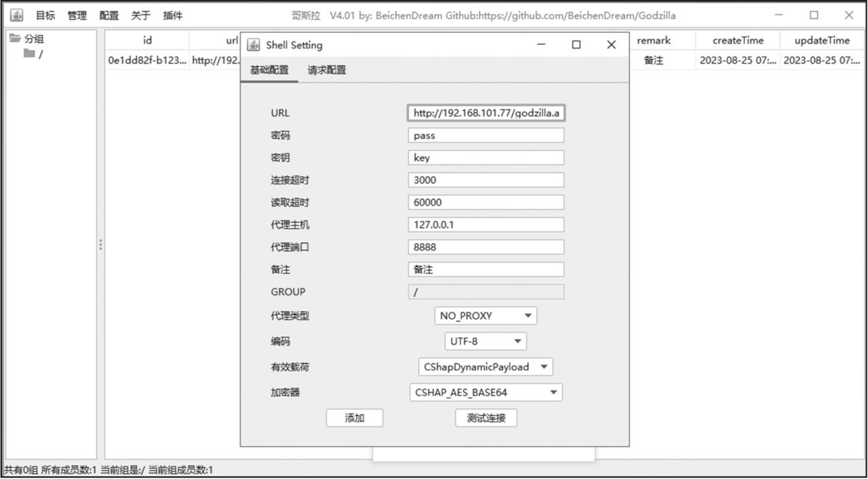Click the 密码 field containing pass

coord(486,135)
